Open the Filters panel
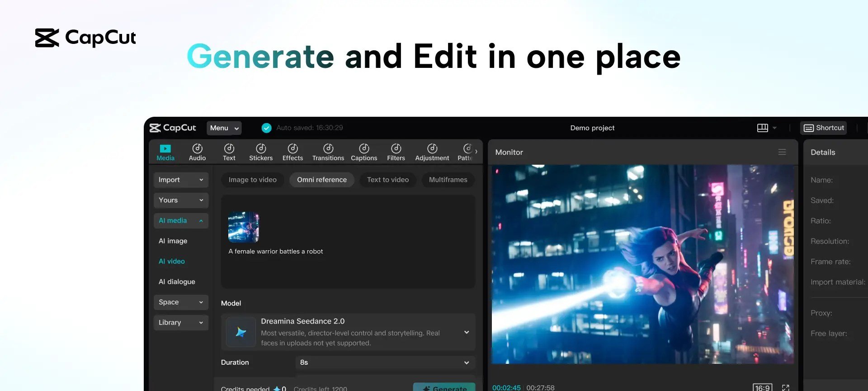 click(x=396, y=152)
